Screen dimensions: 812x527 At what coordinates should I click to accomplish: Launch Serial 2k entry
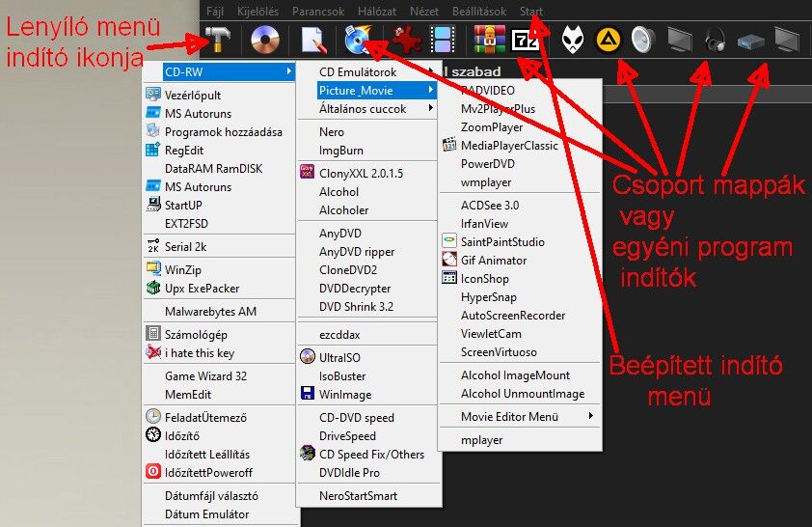click(x=220, y=247)
